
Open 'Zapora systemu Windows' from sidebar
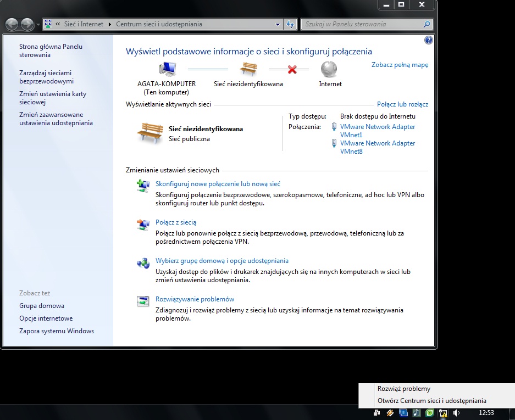click(x=57, y=331)
